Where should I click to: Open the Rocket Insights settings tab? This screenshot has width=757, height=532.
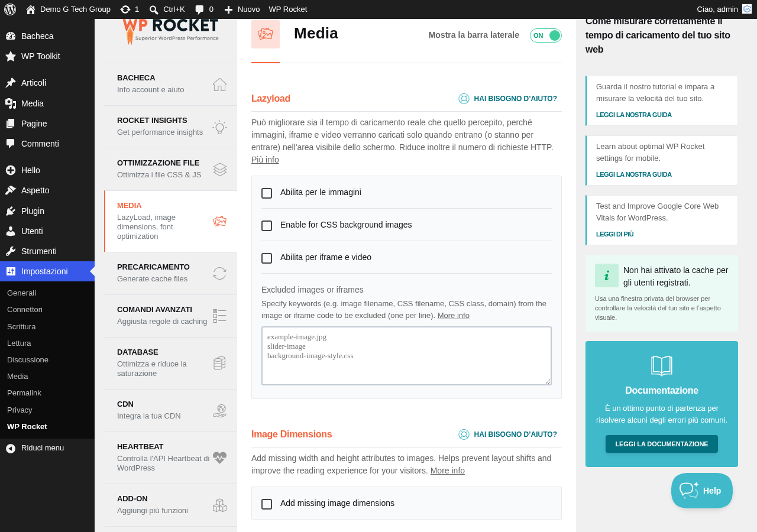pos(170,127)
